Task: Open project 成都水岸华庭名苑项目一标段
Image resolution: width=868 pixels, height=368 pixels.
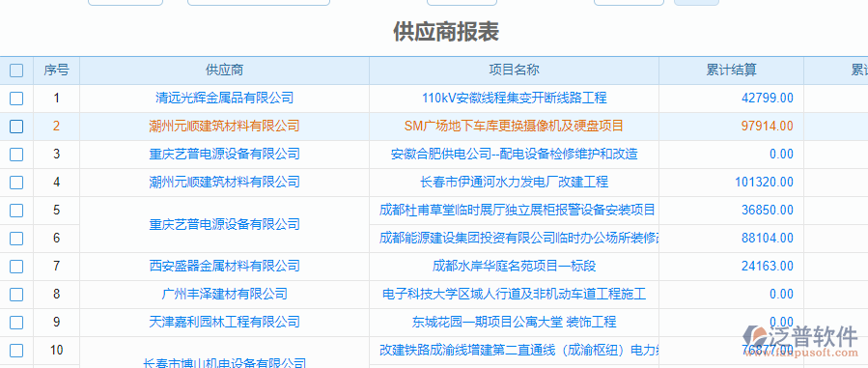Action: point(515,267)
